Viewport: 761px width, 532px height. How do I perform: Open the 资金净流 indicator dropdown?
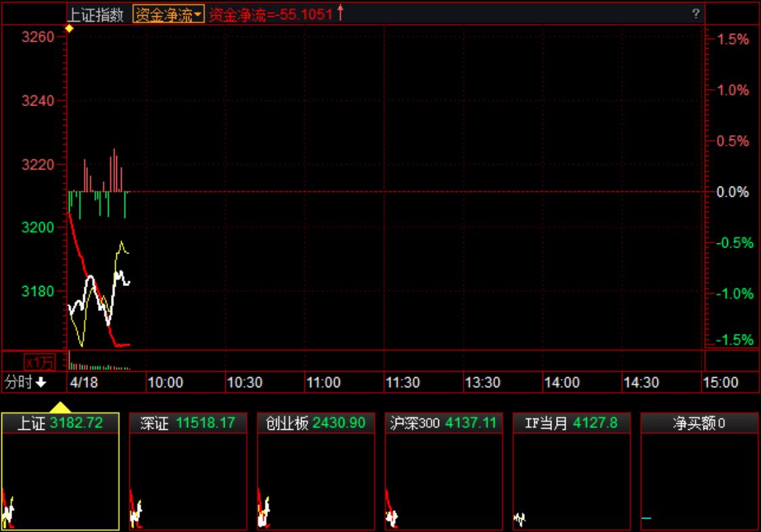click(168, 15)
